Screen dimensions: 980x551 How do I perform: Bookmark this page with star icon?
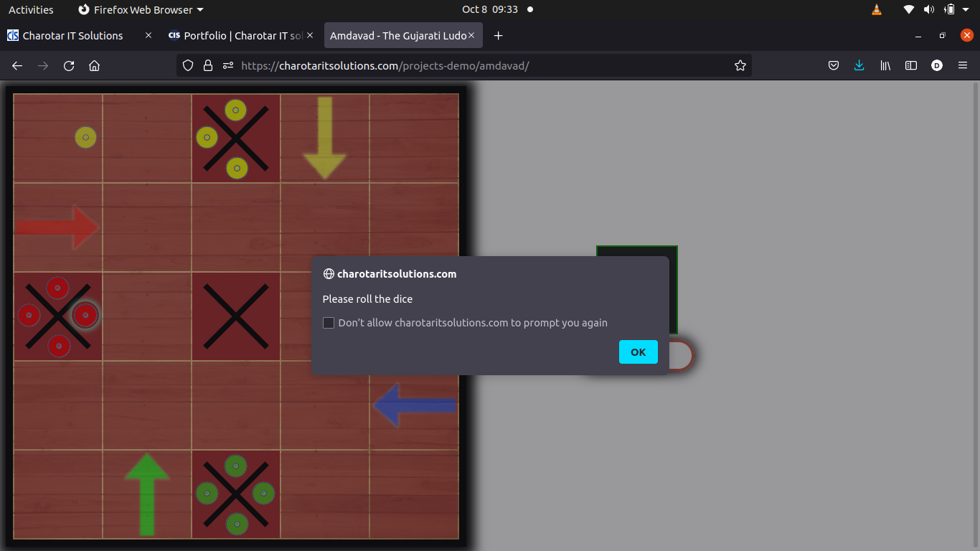coord(740,65)
